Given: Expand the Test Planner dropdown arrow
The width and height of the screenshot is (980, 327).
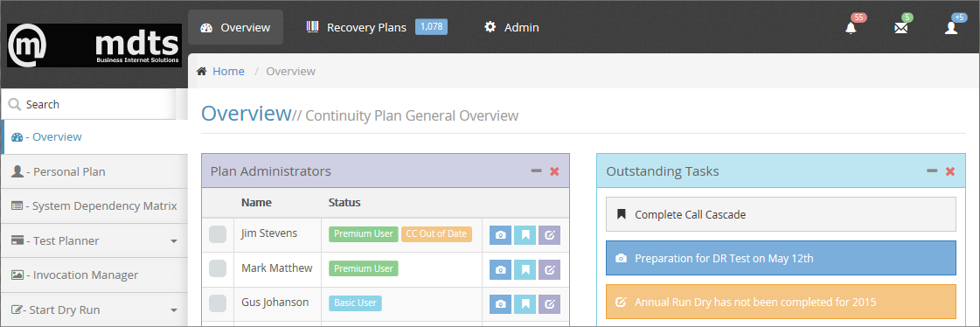Looking at the screenshot, I should click(x=174, y=241).
